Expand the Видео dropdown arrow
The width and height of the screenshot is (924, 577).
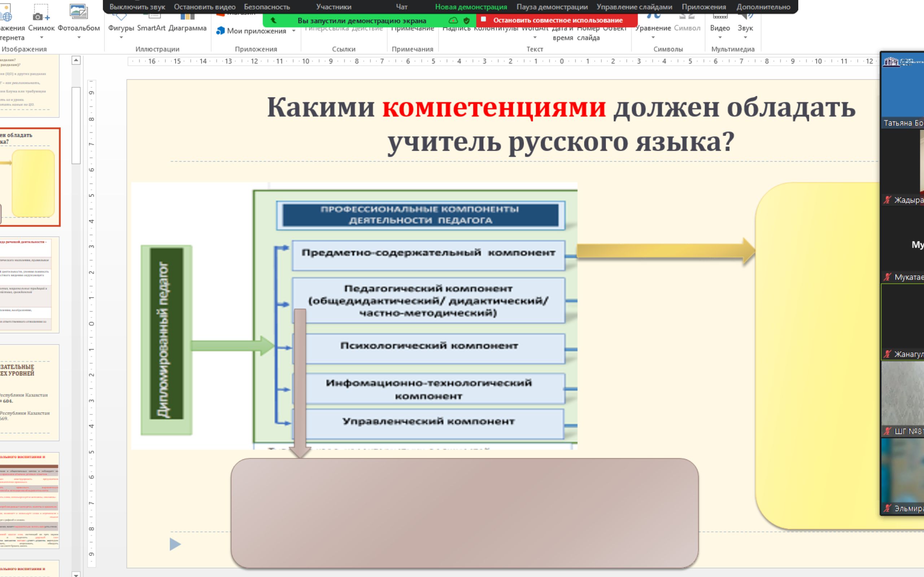[720, 38]
